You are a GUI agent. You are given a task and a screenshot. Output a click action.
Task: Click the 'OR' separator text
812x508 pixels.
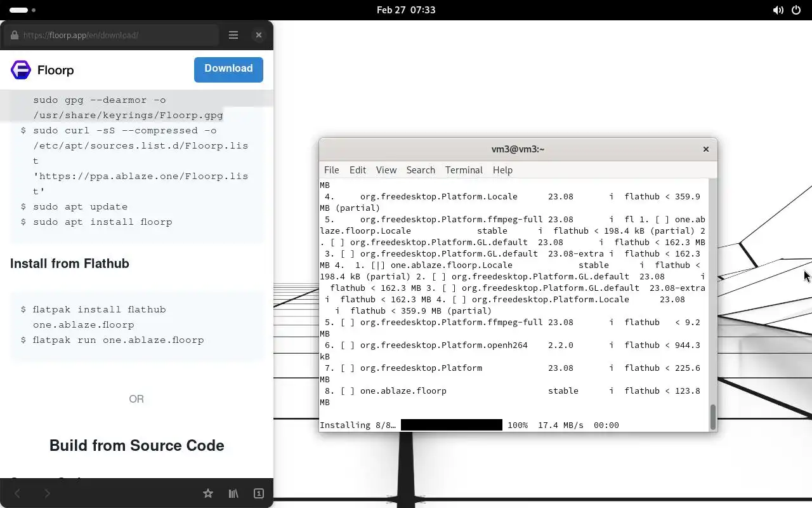coord(136,399)
